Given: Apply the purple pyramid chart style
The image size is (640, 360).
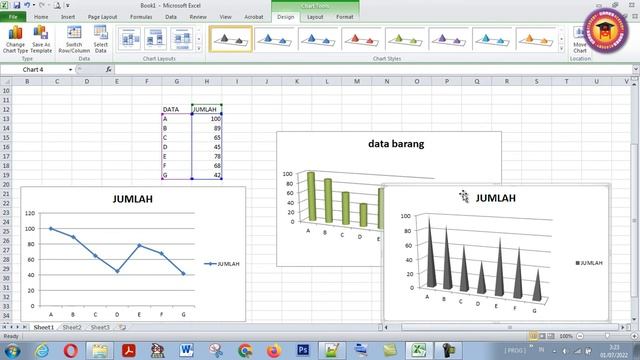Looking at the screenshot, I should (x=448, y=39).
